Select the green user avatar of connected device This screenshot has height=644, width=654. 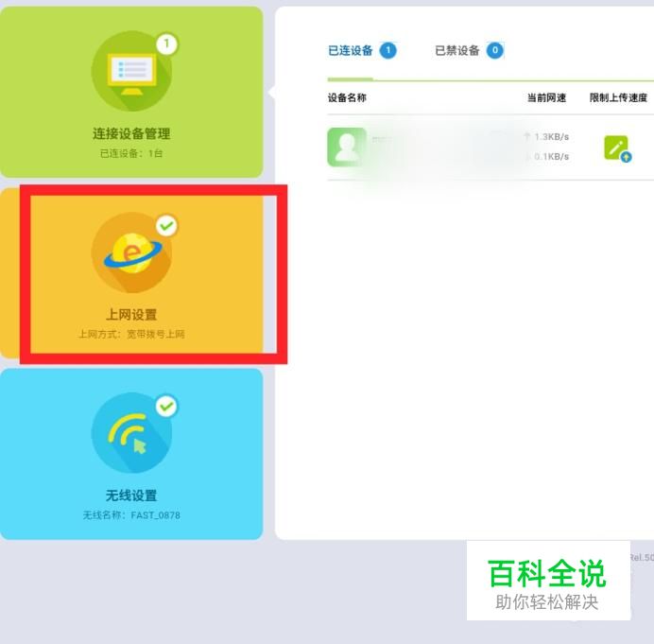pyautogui.click(x=347, y=147)
